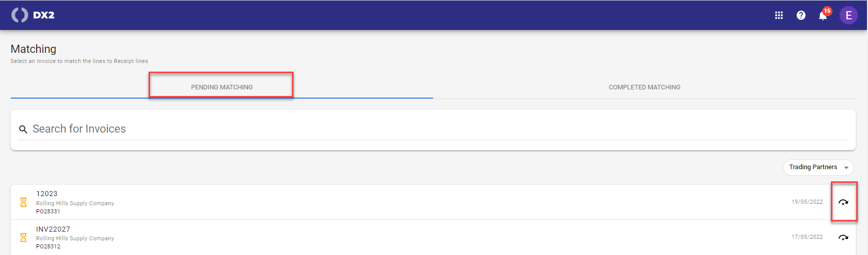The width and height of the screenshot is (868, 255).
Task: Open notifications bell with 15 badge
Action: pyautogui.click(x=823, y=14)
